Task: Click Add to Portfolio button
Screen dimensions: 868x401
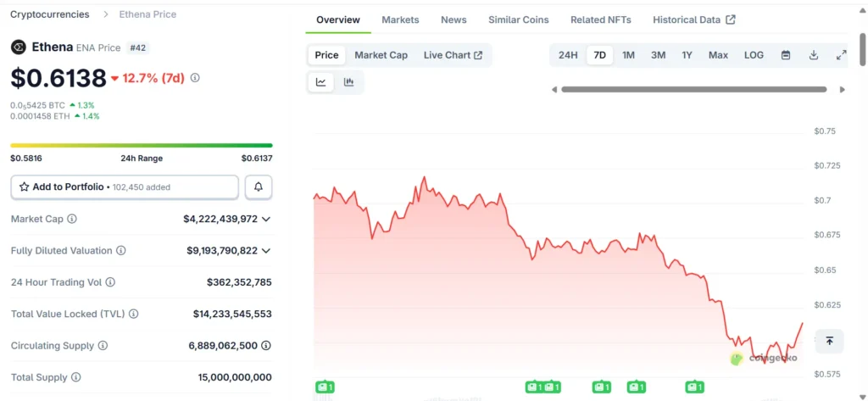Action: click(125, 187)
